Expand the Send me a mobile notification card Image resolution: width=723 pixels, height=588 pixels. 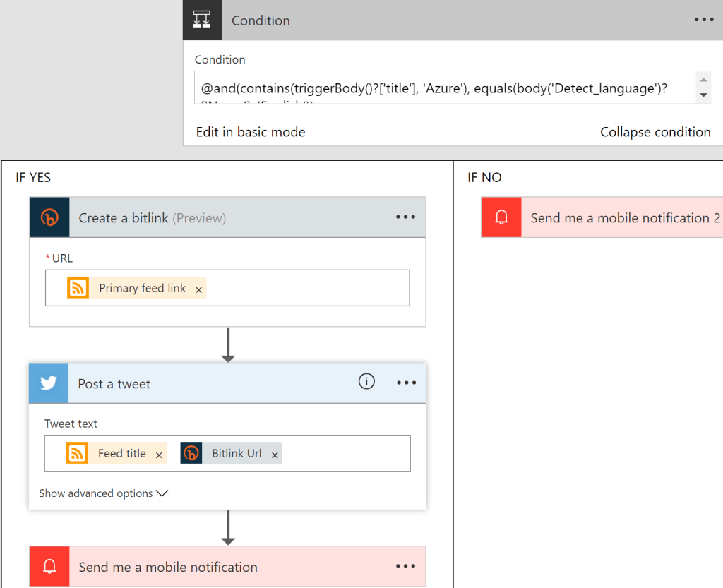click(x=228, y=566)
